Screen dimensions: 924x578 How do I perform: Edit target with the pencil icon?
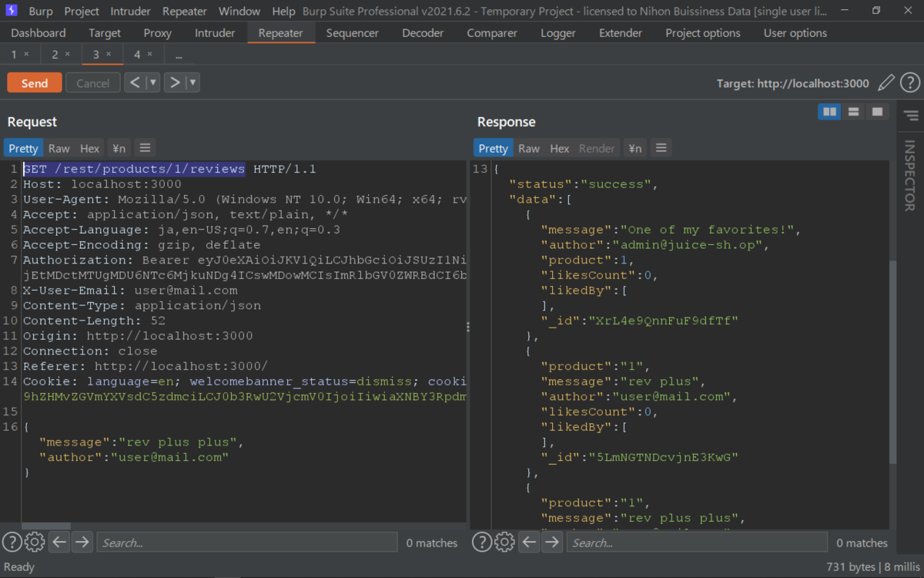point(886,82)
